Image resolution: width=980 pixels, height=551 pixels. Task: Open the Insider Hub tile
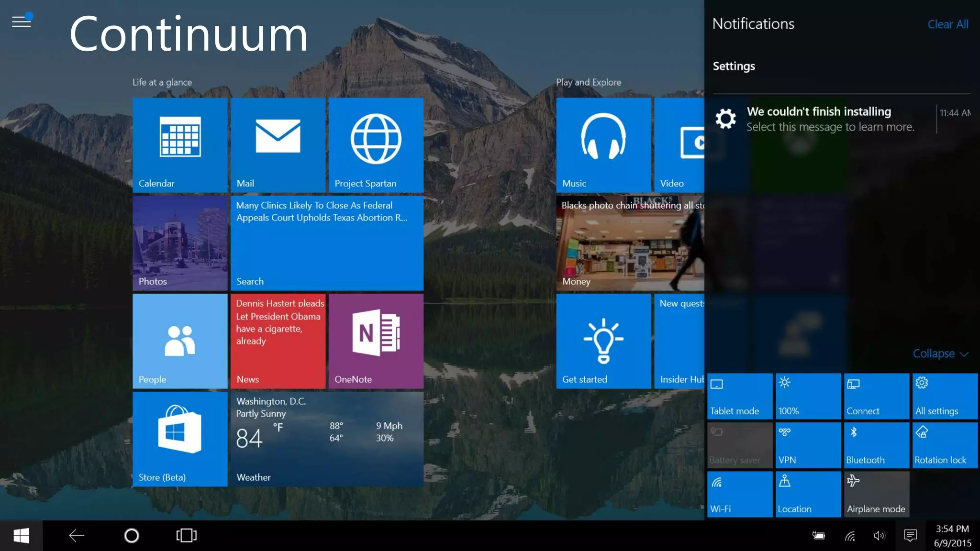click(679, 341)
